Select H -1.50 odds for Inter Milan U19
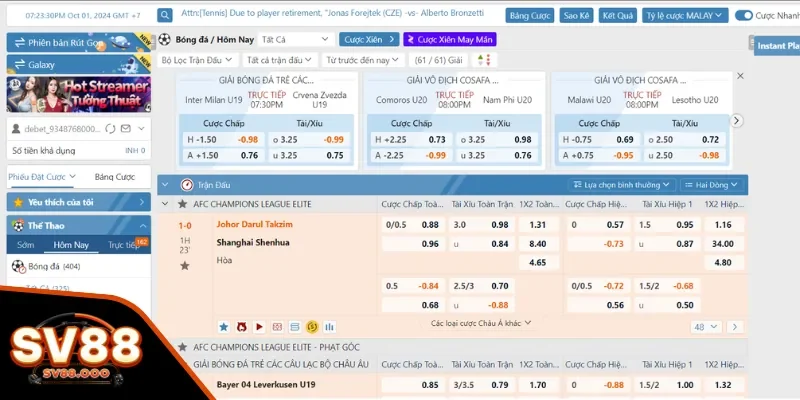 coord(223,139)
